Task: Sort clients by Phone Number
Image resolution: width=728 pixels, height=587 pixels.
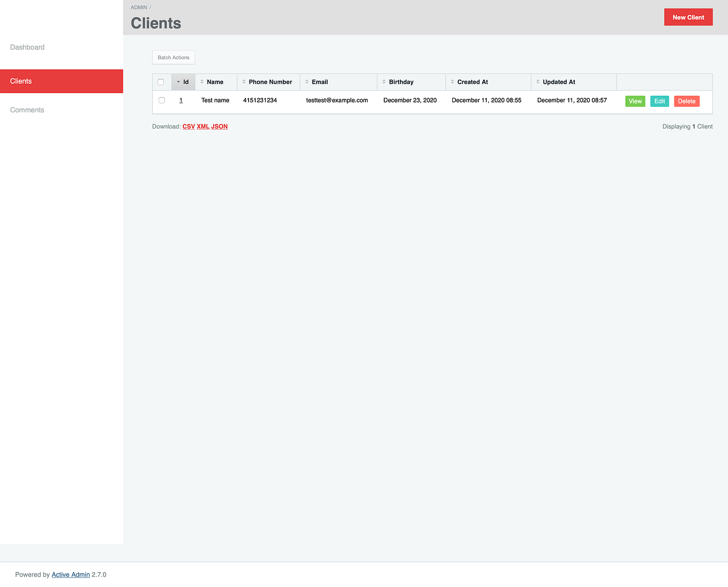Action: [x=270, y=82]
